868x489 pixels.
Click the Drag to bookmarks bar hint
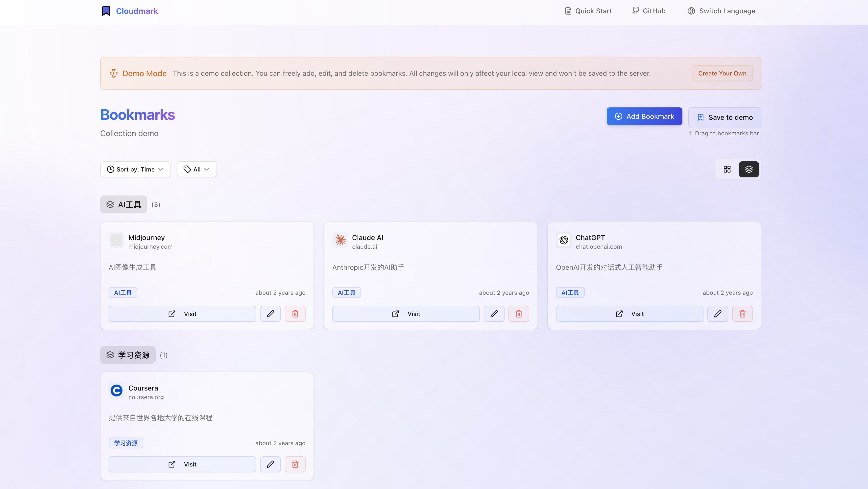coord(723,133)
